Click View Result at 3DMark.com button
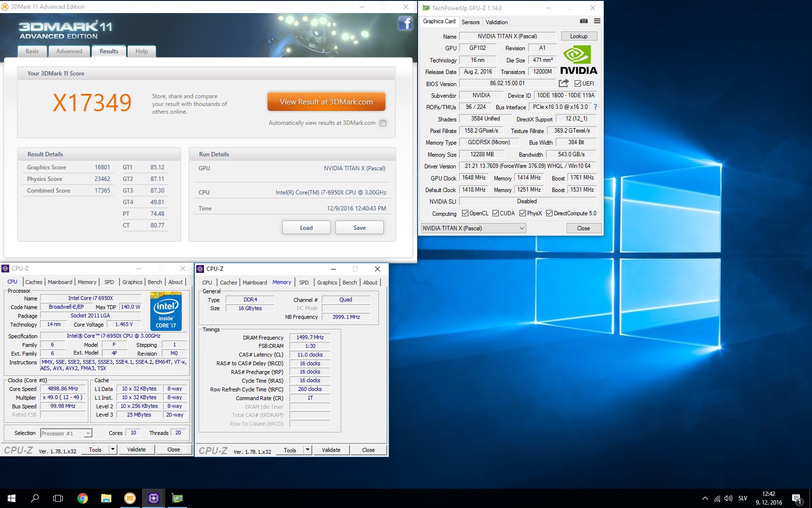Viewport: 812px width, 508px height. pos(326,102)
